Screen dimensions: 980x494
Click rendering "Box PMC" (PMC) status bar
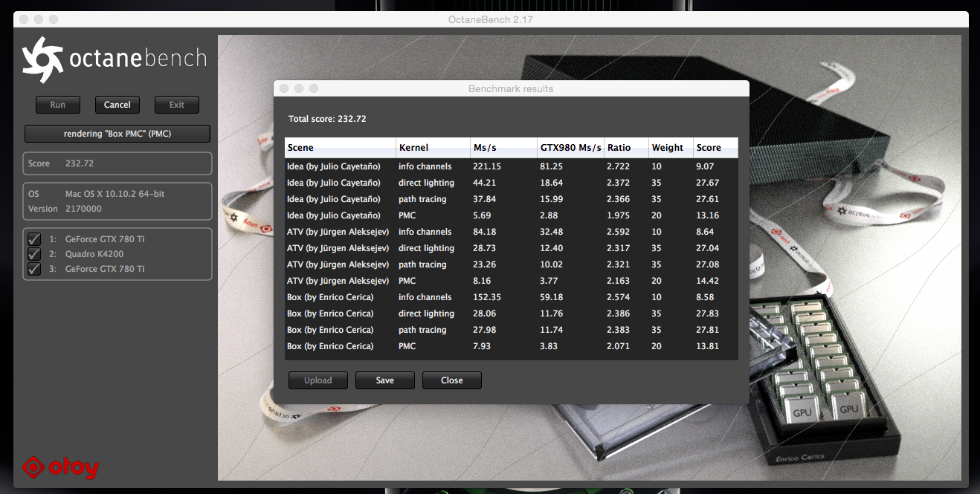pos(117,134)
